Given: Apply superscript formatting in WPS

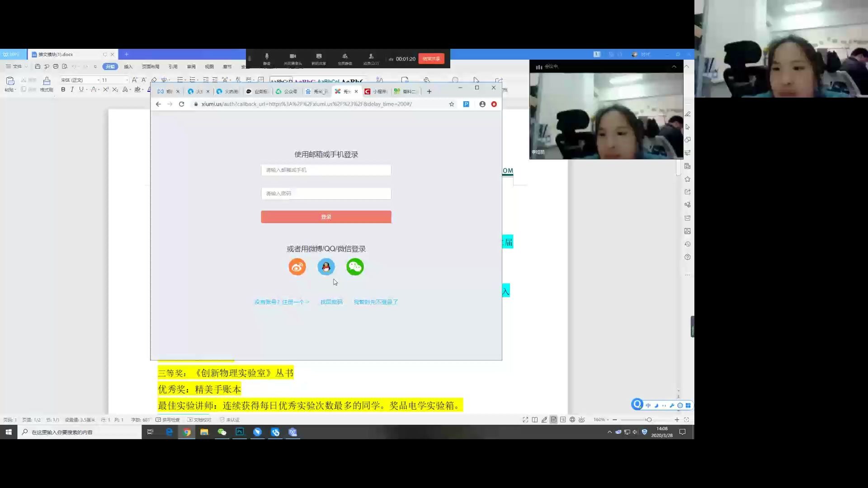Looking at the screenshot, I should pyautogui.click(x=106, y=89).
